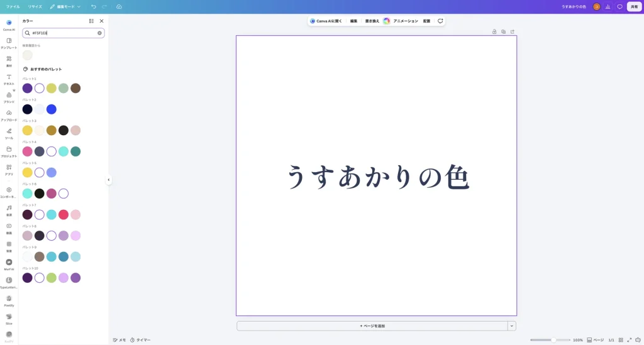
Task: Open the rainbow color wheel in the toolbar
Action: (x=387, y=21)
